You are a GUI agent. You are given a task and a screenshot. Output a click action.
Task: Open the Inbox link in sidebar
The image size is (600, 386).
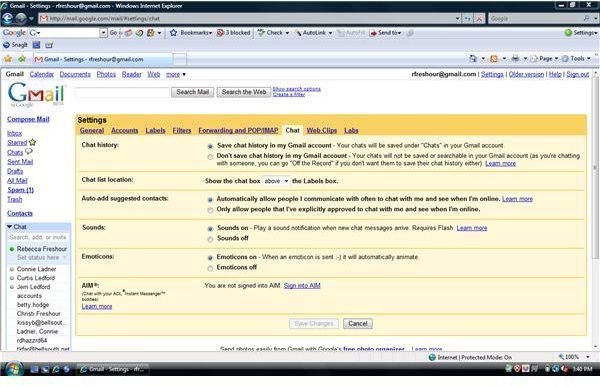15,133
